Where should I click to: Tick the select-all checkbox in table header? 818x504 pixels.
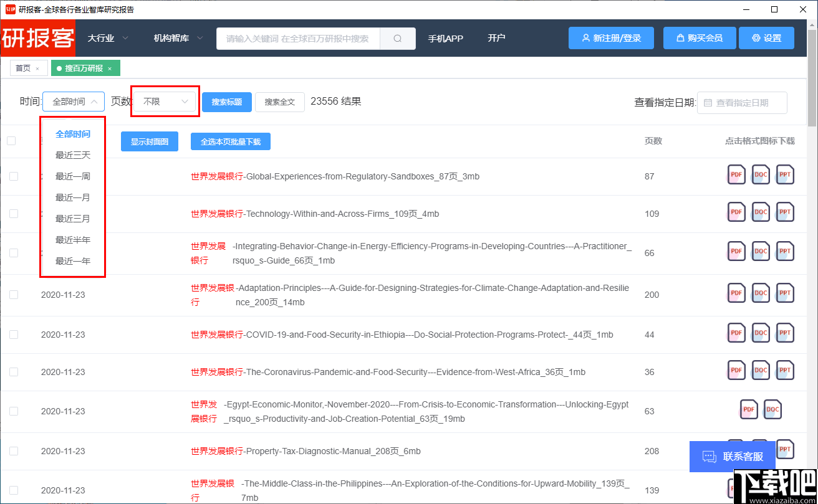click(11, 141)
